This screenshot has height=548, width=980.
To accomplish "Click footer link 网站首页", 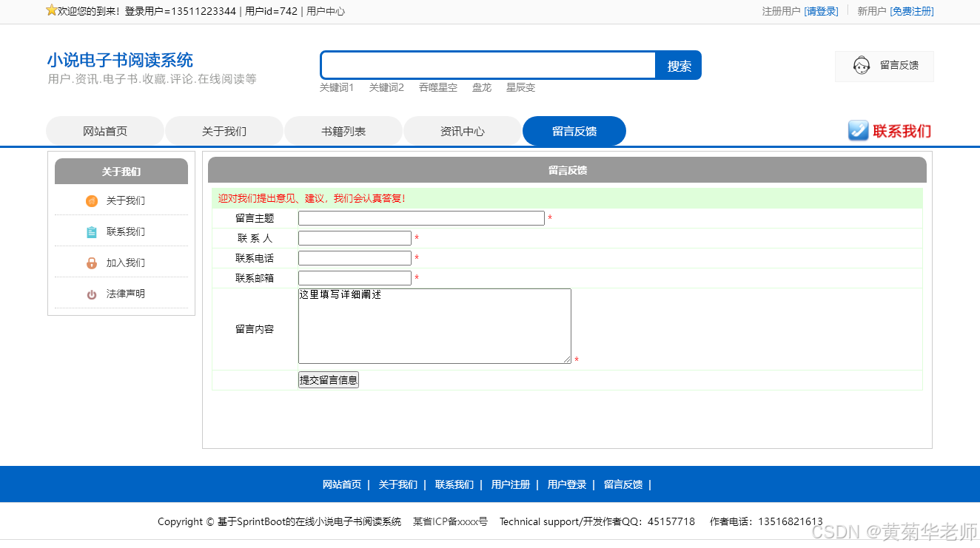I will pyautogui.click(x=342, y=485).
